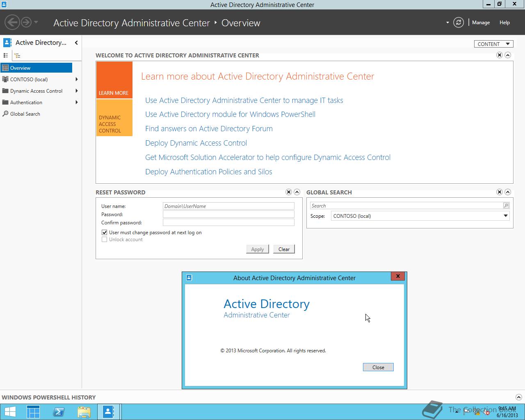Select the CONTOSO (local) domain icon
Image resolution: width=525 pixels, height=420 pixels.
pos(5,79)
